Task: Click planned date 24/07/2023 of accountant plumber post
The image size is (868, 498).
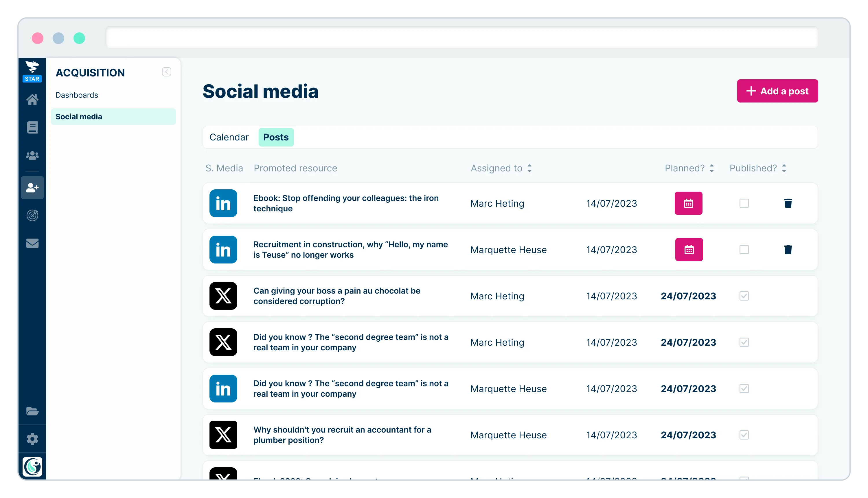Action: (688, 435)
